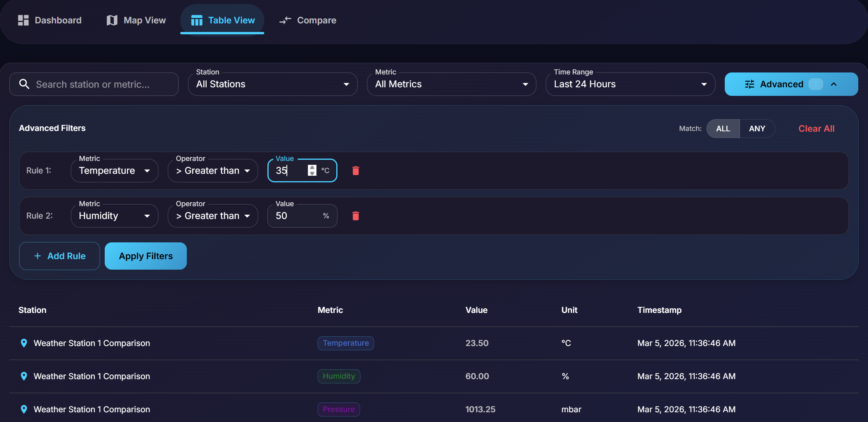868x422 pixels.
Task: Set match mode to ALL
Action: click(x=723, y=129)
